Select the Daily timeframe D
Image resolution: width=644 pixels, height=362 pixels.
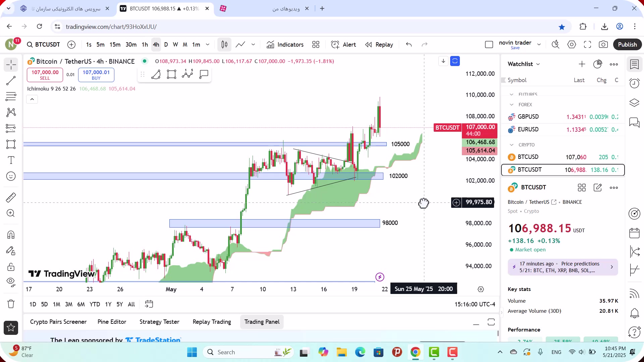166,45
